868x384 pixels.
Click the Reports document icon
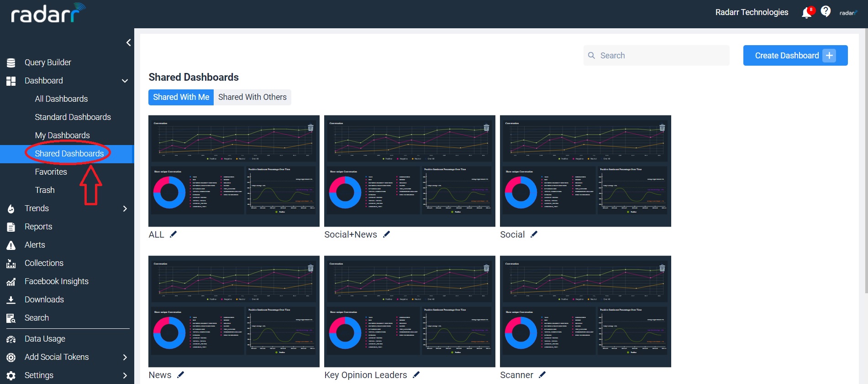coord(11,227)
